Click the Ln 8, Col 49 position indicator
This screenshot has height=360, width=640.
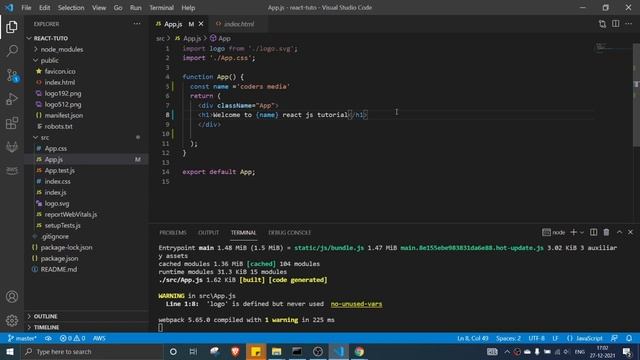(473, 338)
